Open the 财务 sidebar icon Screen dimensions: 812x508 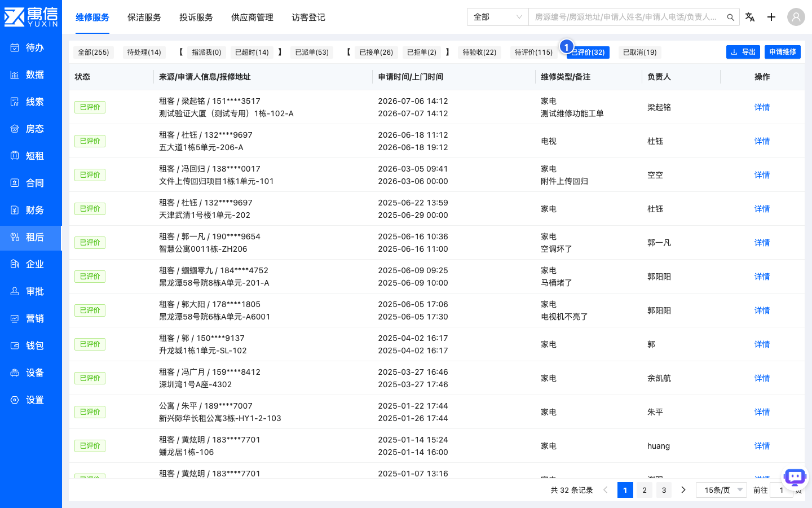pyautogui.click(x=15, y=210)
